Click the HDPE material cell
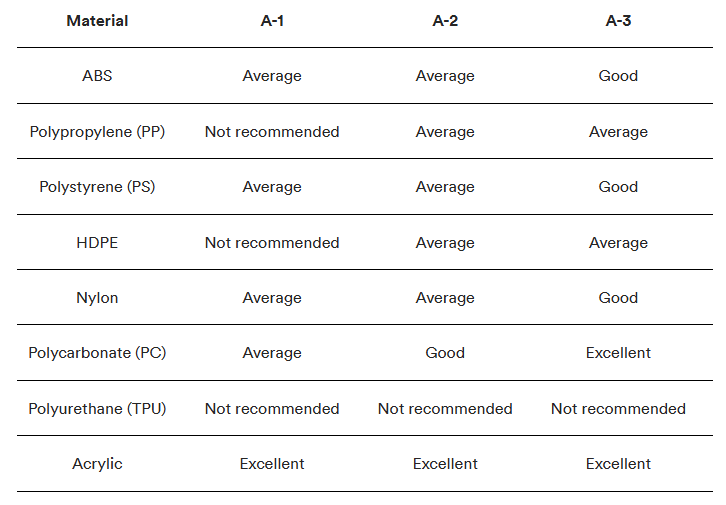 (97, 243)
